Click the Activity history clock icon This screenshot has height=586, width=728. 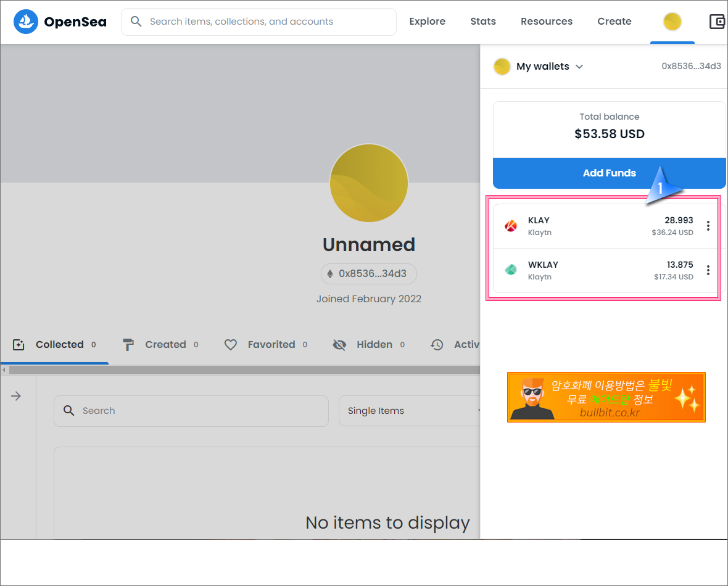(x=436, y=345)
